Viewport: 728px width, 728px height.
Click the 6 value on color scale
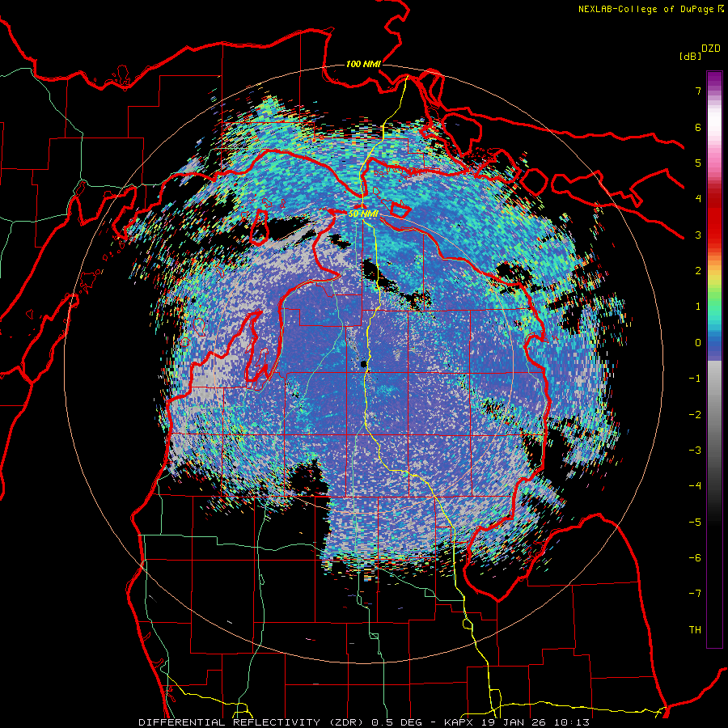(698, 127)
